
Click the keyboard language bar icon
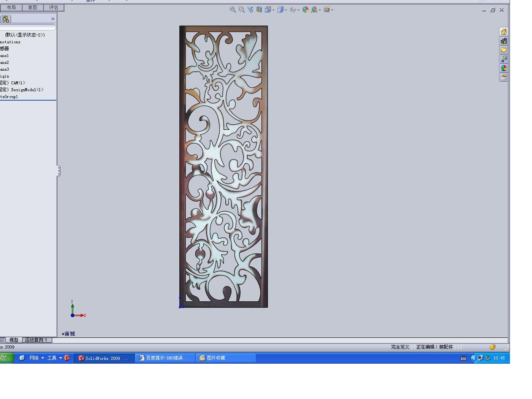tap(464, 358)
